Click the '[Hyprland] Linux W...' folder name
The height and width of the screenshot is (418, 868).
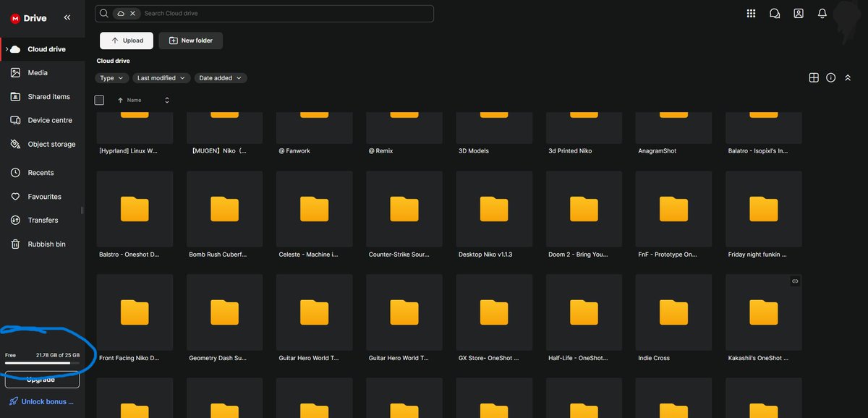[128, 151]
